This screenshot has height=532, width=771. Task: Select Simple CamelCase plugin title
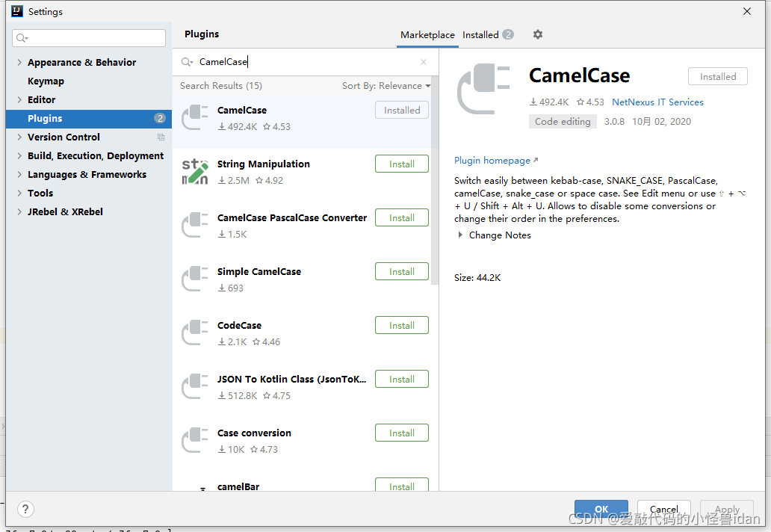tap(259, 272)
